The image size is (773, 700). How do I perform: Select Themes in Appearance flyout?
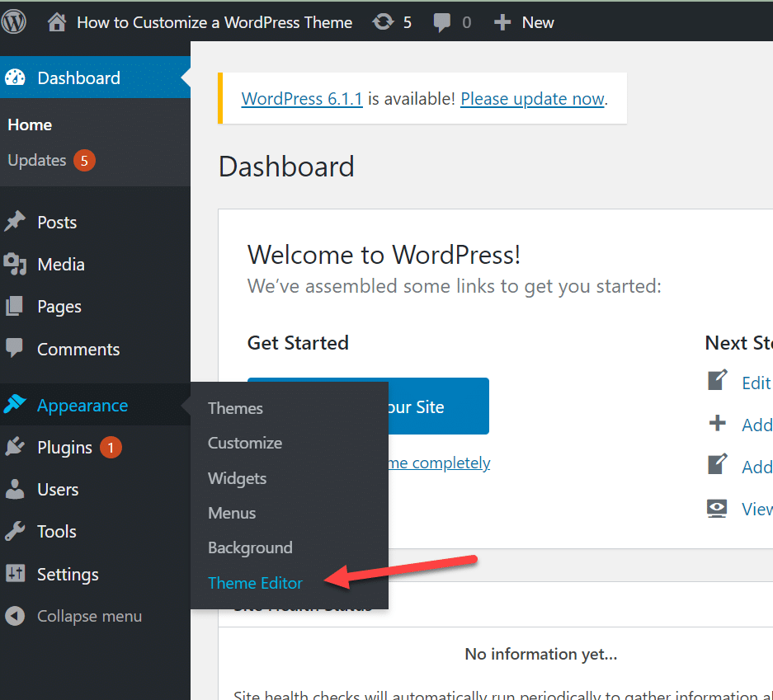(235, 408)
